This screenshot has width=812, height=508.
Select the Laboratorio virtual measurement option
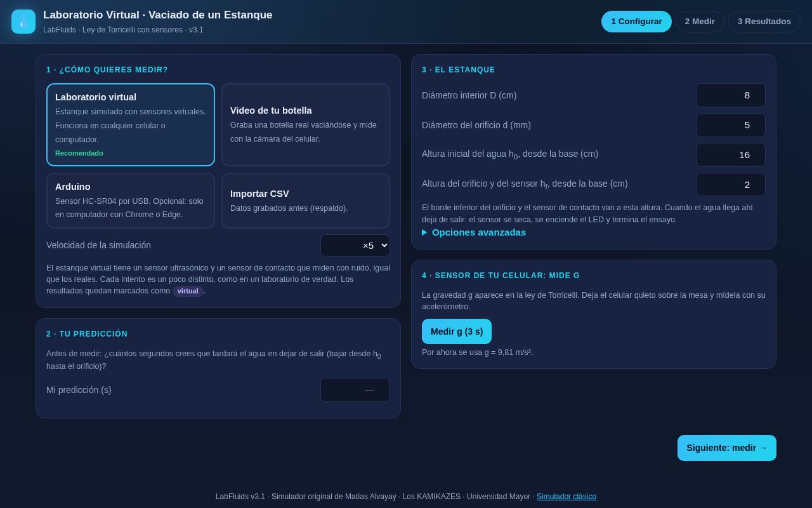(131, 124)
